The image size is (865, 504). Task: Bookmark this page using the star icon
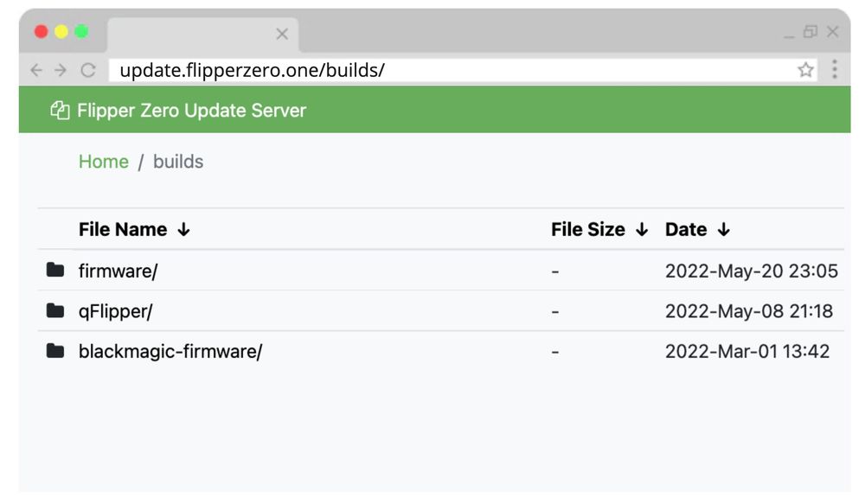[806, 71]
